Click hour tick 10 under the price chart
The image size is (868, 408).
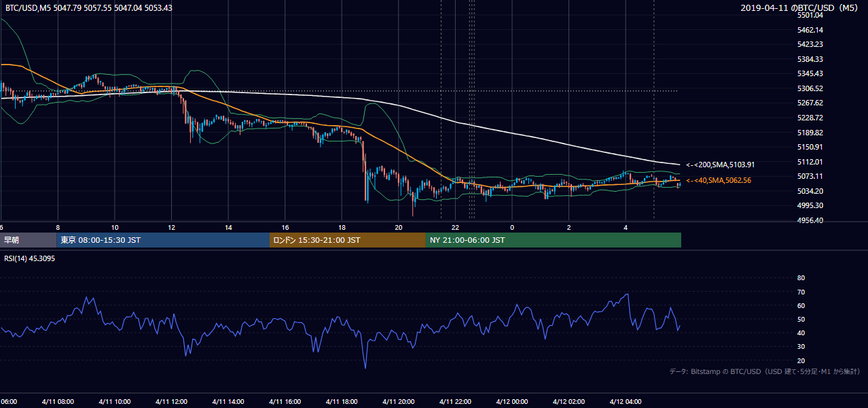[115, 228]
